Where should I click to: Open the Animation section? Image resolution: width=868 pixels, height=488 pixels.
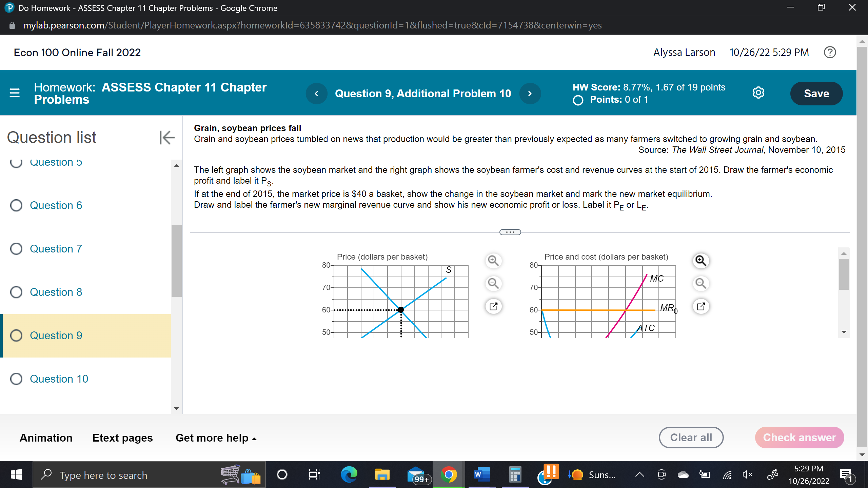(46, 438)
